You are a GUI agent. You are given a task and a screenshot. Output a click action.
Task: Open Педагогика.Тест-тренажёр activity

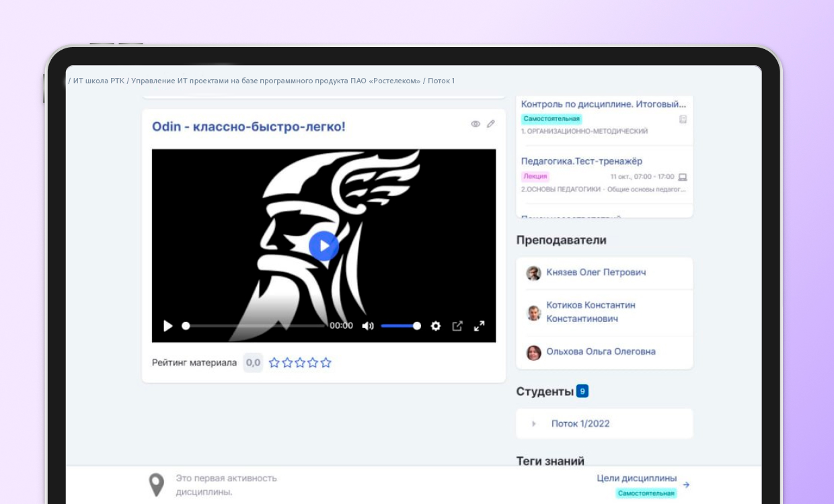581,161
